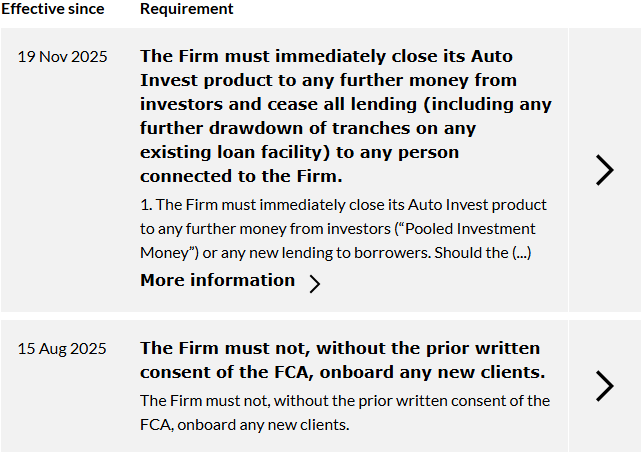Open the "More information" link
644x457 pixels.
[217, 280]
